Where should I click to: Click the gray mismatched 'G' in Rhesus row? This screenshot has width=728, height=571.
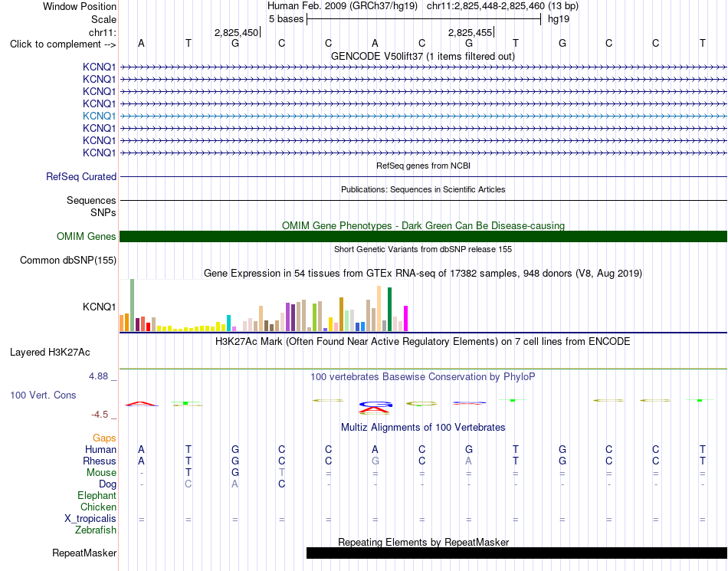(375, 461)
